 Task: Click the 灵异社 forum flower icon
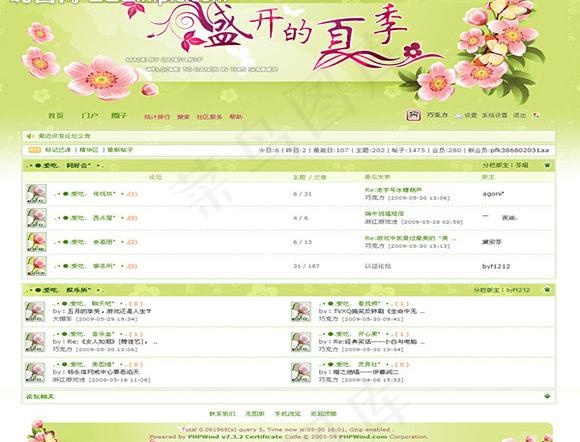pyautogui.click(x=301, y=372)
